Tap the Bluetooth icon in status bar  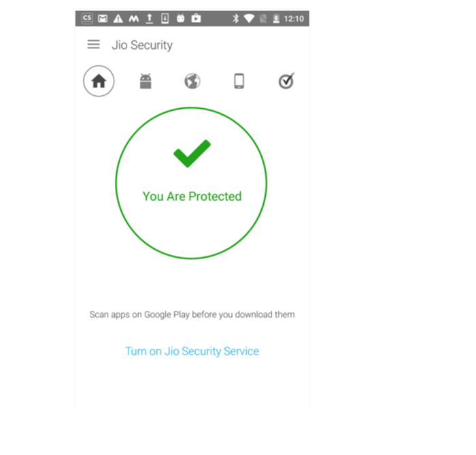click(x=235, y=18)
